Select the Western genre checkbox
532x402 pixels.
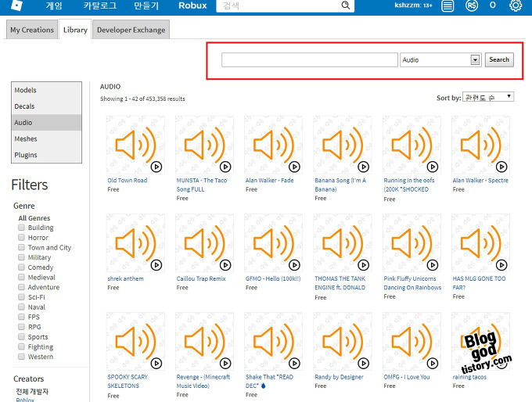[21, 357]
